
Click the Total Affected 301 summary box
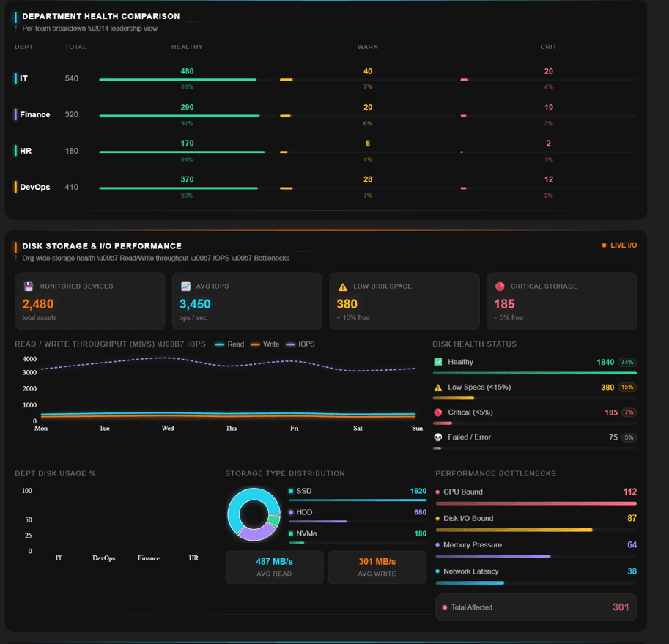click(x=536, y=607)
